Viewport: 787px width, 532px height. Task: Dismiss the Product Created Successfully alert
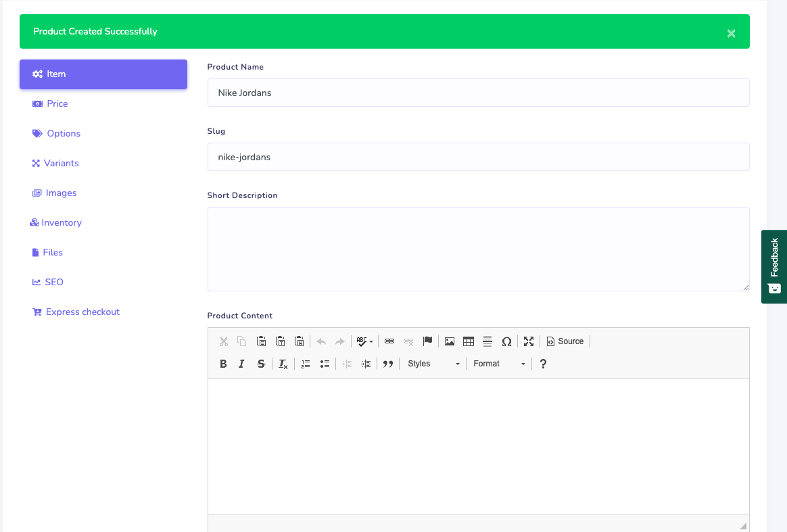[731, 33]
